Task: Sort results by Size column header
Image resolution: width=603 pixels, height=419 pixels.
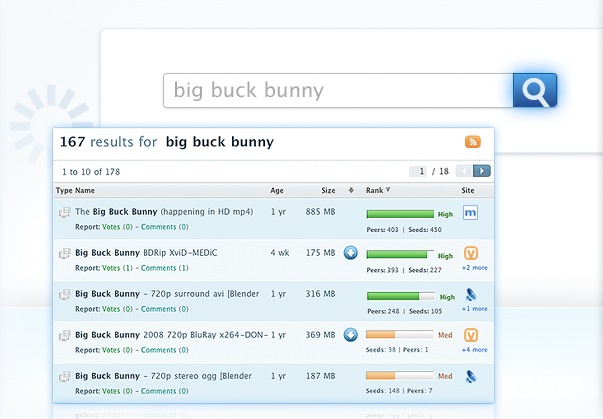Action: (x=328, y=190)
